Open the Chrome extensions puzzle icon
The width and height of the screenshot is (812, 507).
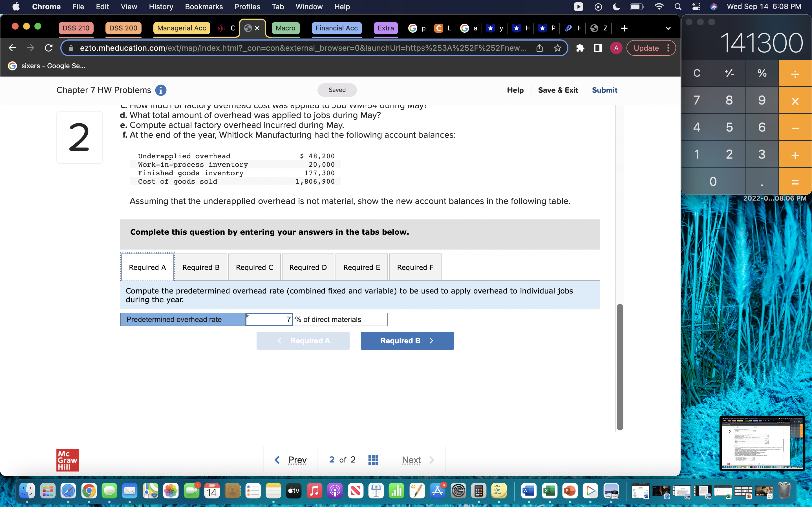(580, 48)
